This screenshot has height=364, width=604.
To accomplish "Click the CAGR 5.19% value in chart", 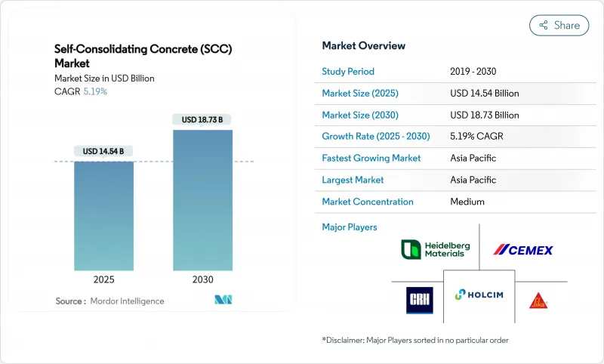I will tap(94, 91).
